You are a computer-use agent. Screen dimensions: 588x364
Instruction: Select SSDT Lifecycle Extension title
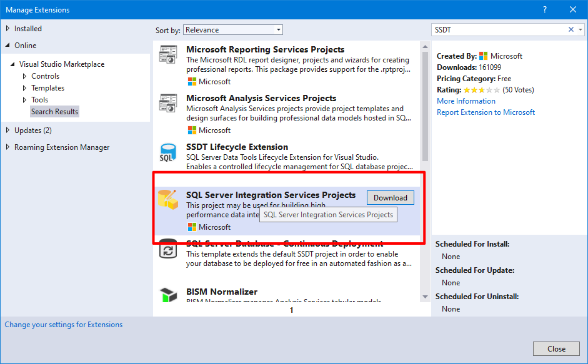coord(237,147)
